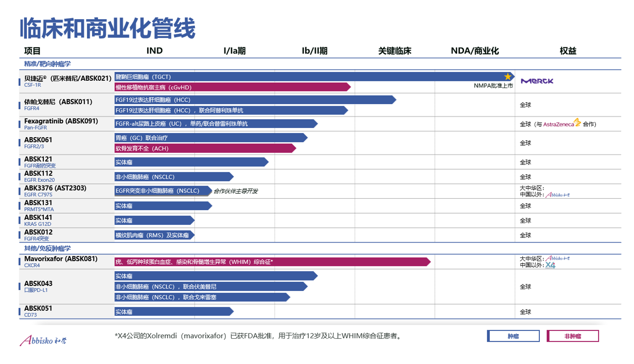Select the ABSK061 project label

pos(38,140)
